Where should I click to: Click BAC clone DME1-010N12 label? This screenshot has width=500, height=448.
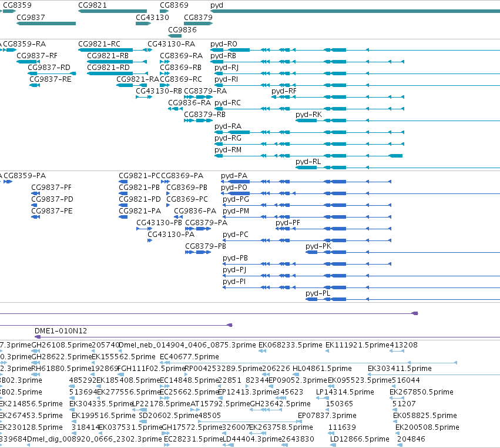(61, 331)
